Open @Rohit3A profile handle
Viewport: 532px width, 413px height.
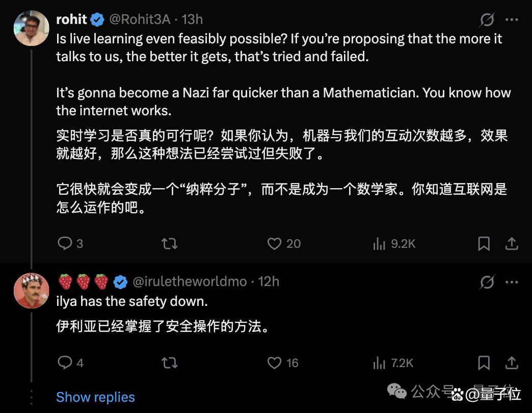[140, 20]
